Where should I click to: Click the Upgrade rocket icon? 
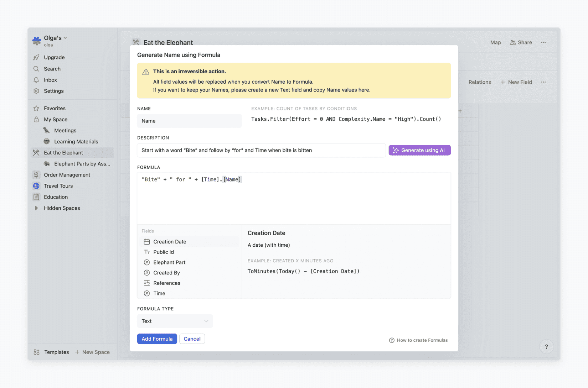(x=36, y=57)
